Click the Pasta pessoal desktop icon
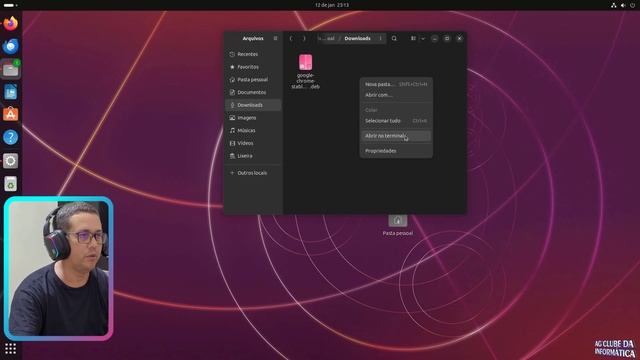640x360 pixels. coord(398,225)
